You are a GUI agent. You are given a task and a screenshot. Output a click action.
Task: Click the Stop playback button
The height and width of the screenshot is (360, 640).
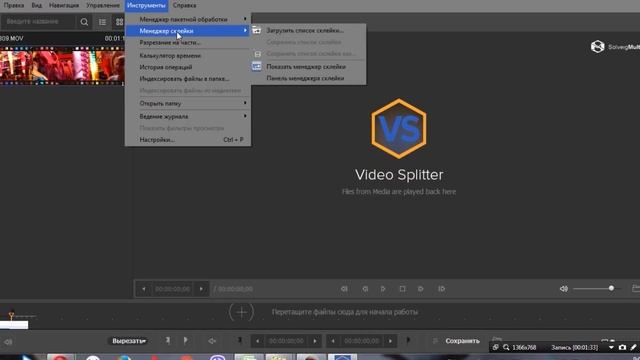402,289
